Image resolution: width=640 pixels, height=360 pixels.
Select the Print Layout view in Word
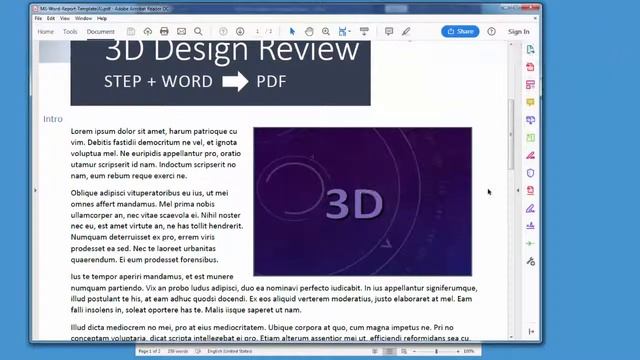click(389, 351)
